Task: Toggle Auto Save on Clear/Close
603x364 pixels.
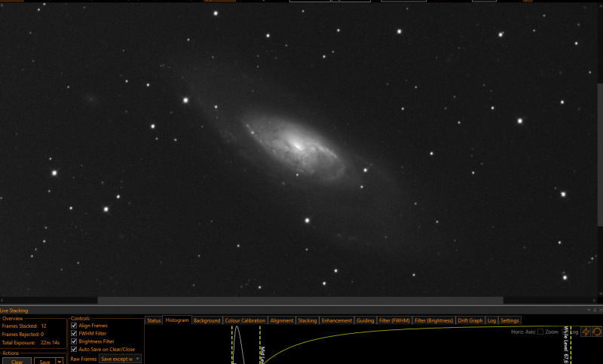Action: pos(74,350)
